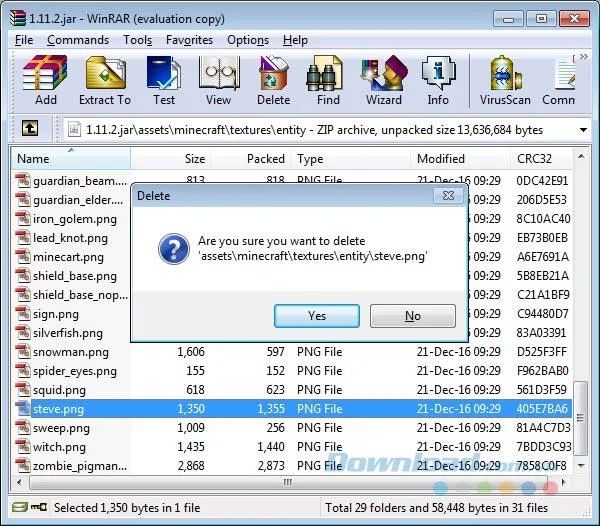Expand the archive path dropdown arrow
Image resolution: width=600 pixels, height=526 pixels.
pyautogui.click(x=583, y=130)
